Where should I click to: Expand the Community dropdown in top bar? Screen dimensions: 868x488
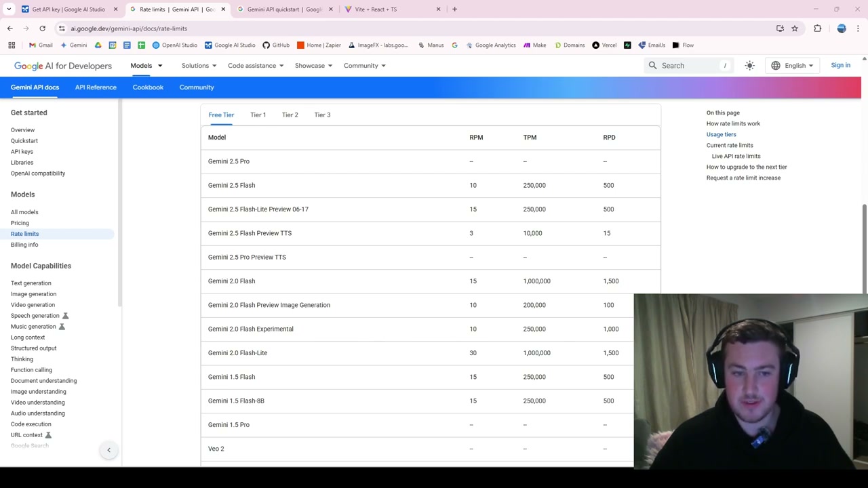pyautogui.click(x=365, y=66)
